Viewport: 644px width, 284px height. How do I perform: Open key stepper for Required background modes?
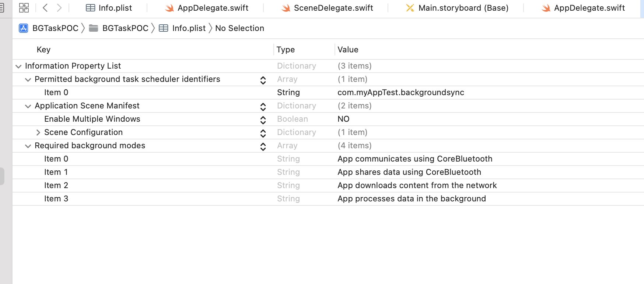263,146
